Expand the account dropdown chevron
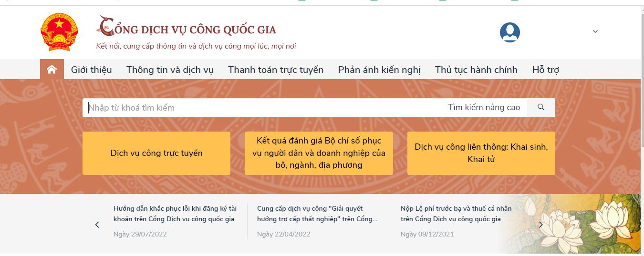Viewport: 644px width, 256px height. (x=595, y=31)
